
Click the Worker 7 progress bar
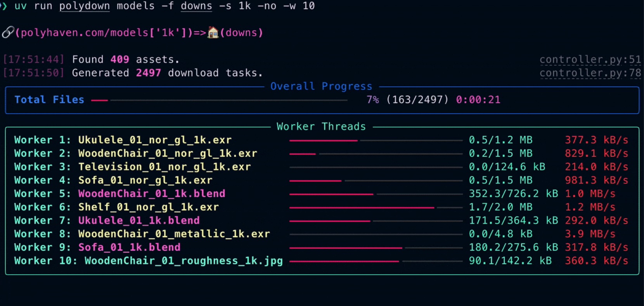coord(376,221)
